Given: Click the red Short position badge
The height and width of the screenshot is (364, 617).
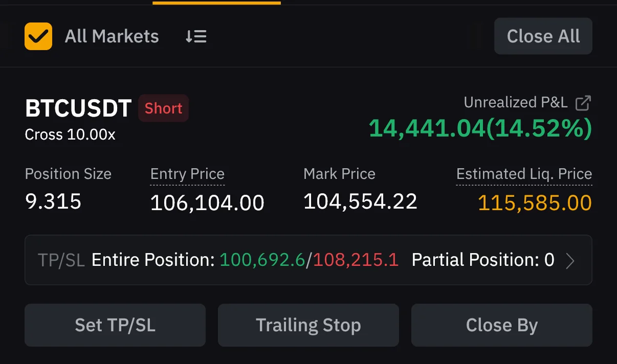Looking at the screenshot, I should pos(163,108).
